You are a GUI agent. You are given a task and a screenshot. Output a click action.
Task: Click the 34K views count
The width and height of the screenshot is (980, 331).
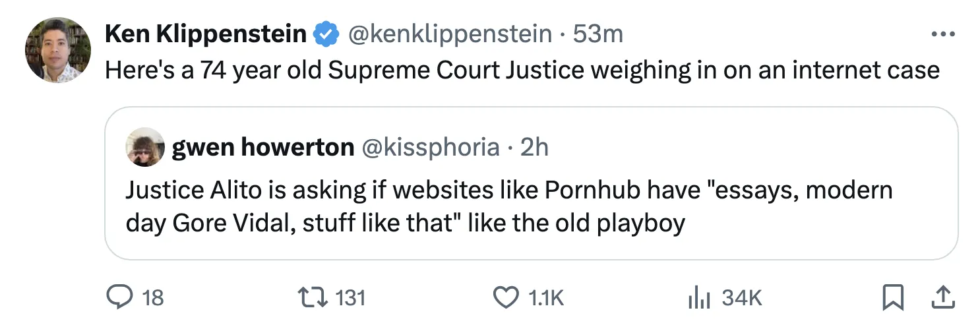point(742,298)
